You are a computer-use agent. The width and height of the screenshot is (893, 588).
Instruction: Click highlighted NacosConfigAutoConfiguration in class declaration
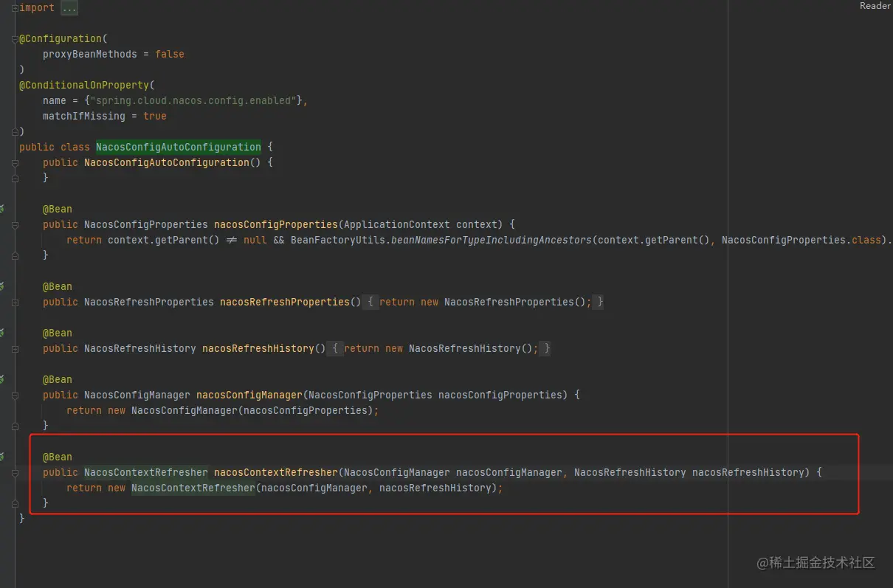[179, 147]
